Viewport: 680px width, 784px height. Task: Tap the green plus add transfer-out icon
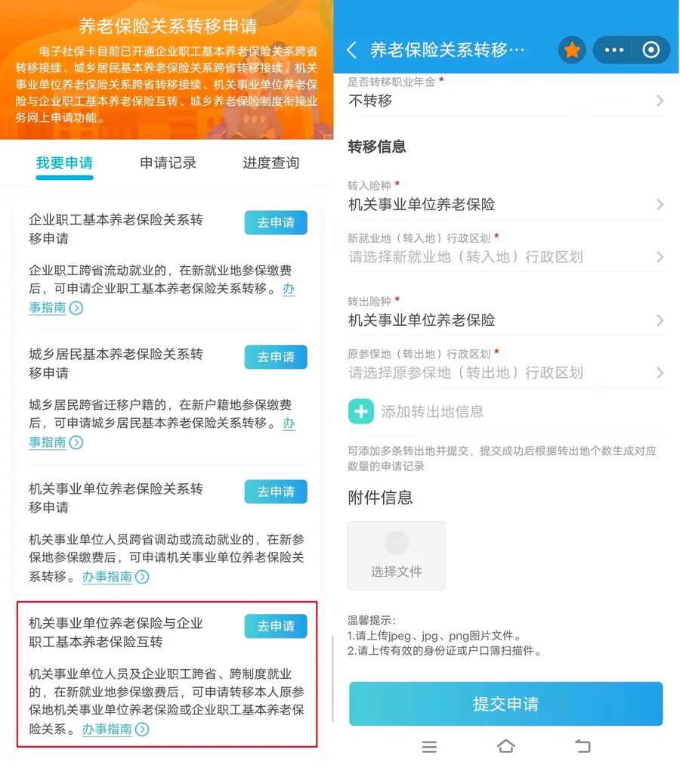[x=360, y=411]
